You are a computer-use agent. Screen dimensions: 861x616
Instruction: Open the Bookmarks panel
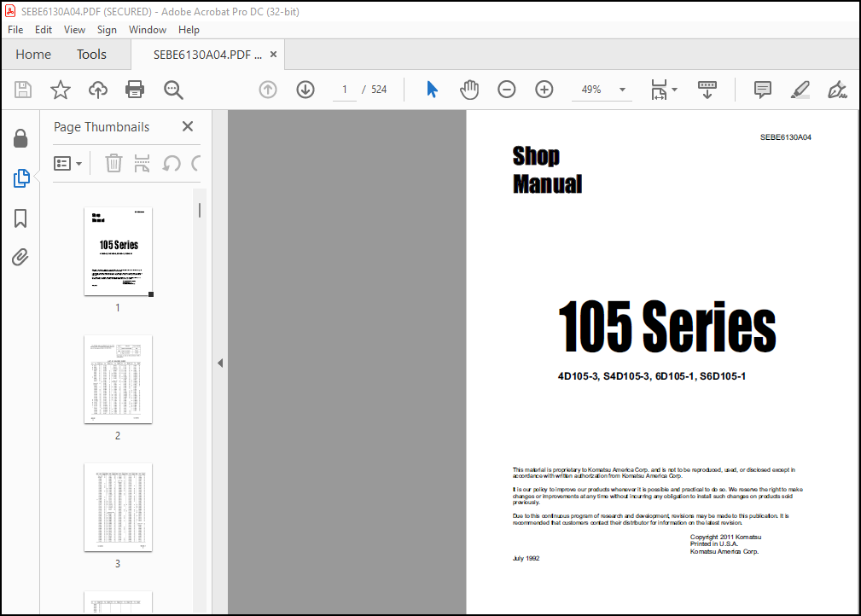20,218
